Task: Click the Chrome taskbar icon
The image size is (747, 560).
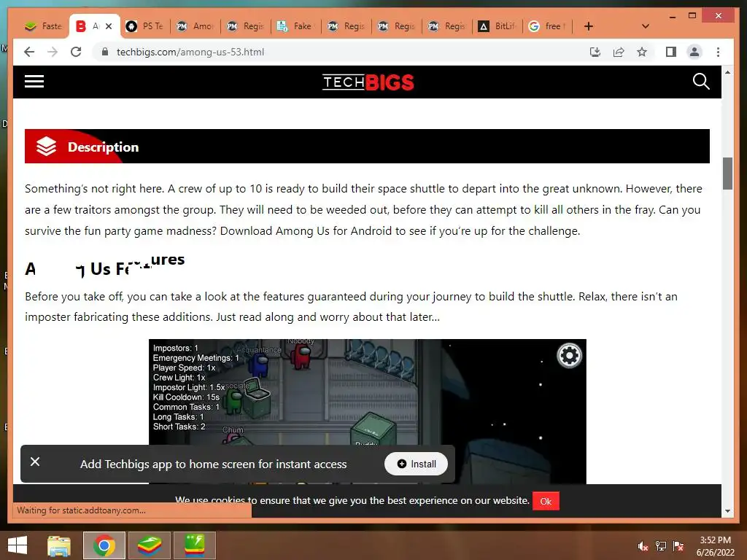Action: [104, 545]
